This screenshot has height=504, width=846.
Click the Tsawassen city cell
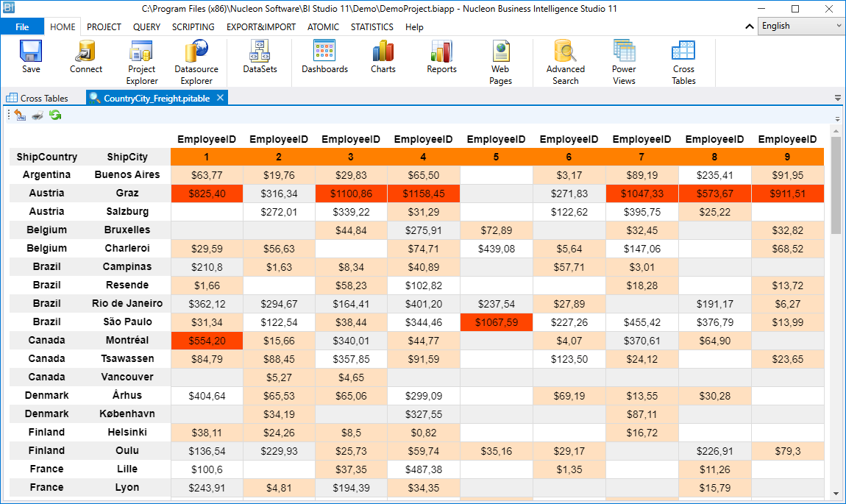127,359
